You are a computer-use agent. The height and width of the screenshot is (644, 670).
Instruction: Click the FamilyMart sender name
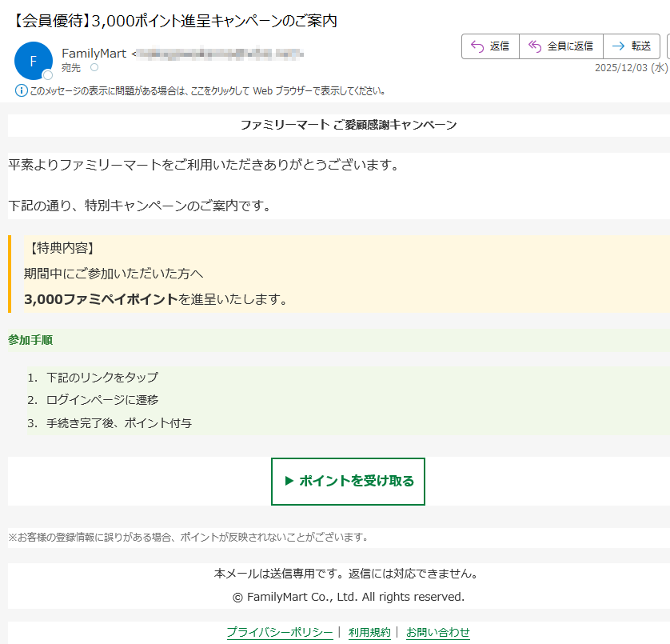(x=94, y=54)
